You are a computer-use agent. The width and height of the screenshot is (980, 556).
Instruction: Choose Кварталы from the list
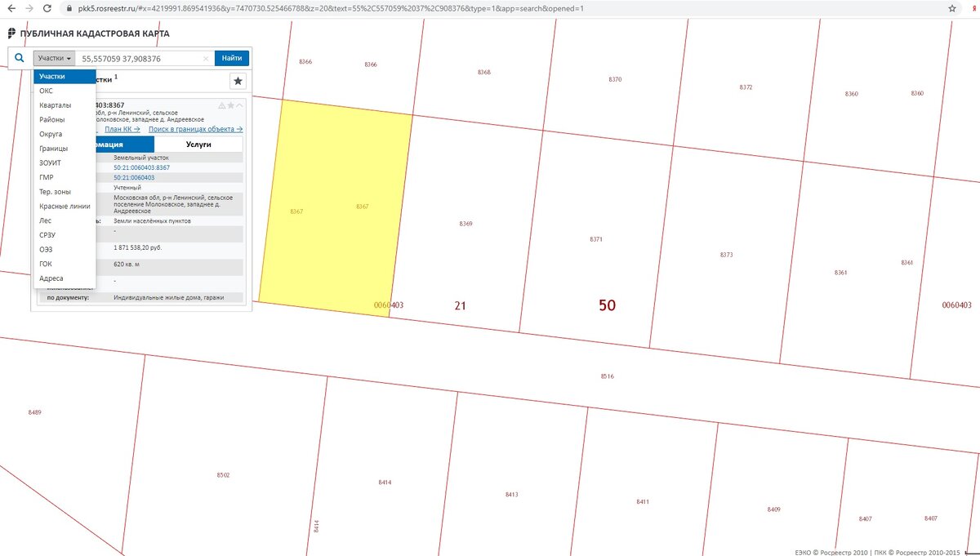[65, 105]
